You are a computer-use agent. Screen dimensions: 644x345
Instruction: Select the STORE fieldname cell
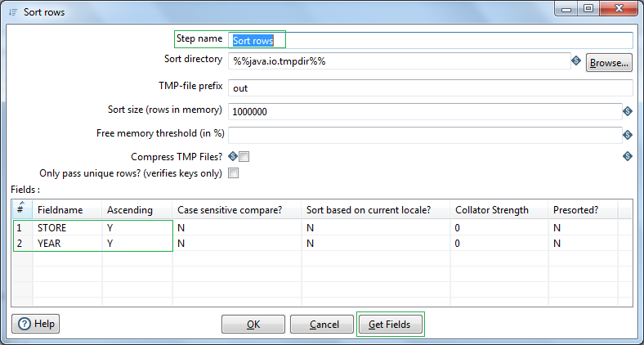(x=67, y=227)
